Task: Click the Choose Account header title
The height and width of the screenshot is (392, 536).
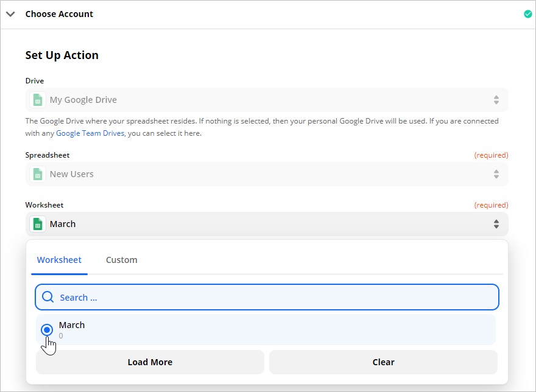Action: pos(59,14)
